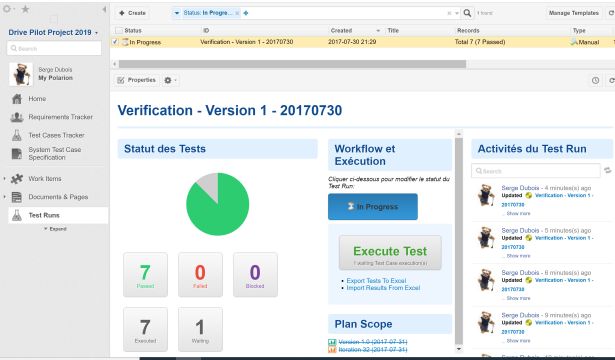The image size is (615, 360).
Task: Expand the Documents & Pages tree arrow
Action: point(4,197)
